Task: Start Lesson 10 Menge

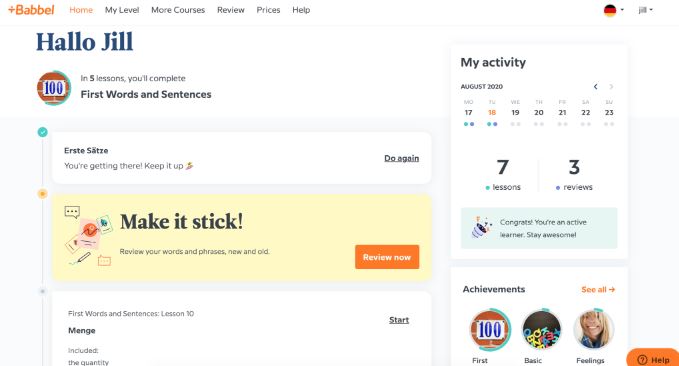Action: click(399, 320)
